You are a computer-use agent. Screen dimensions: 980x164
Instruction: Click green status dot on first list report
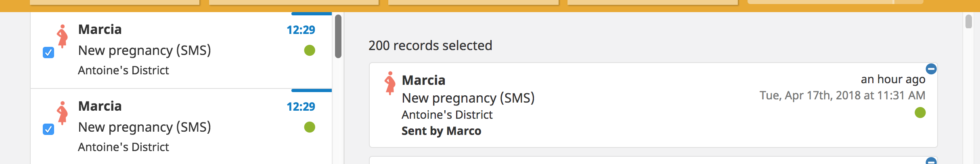coord(310,50)
